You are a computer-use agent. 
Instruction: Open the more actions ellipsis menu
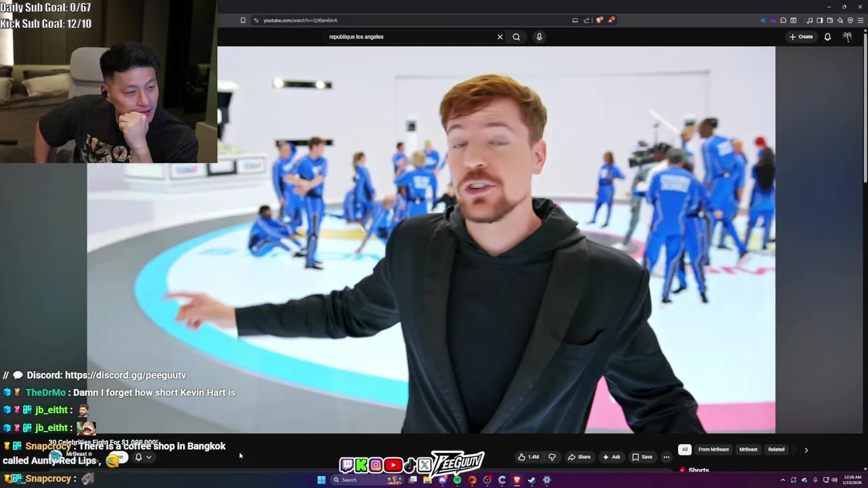pyautogui.click(x=666, y=457)
